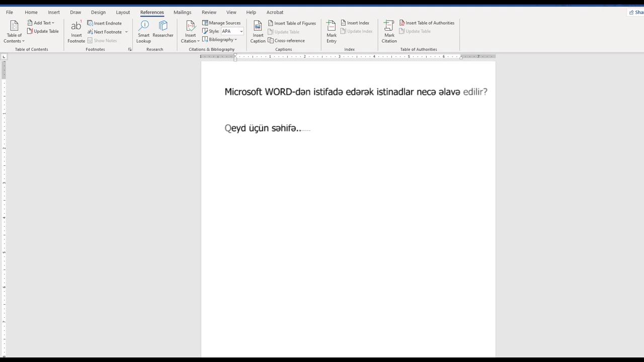Switch to the Mailings tab
The width and height of the screenshot is (644, 362).
click(182, 12)
